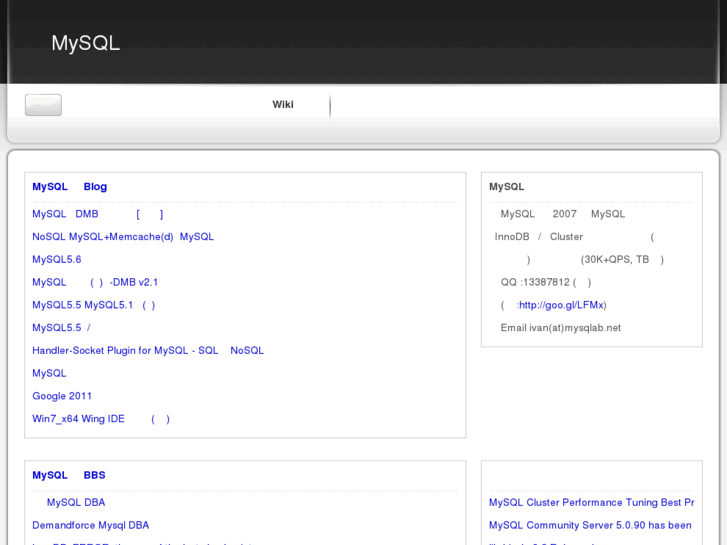Open the MySQL5.6 blog post link

click(x=57, y=259)
